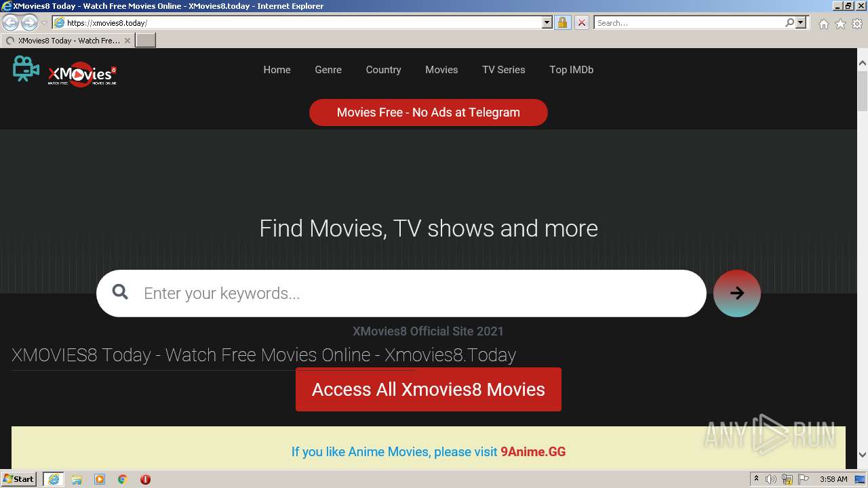This screenshot has height=488, width=868.
Task: Click the 3:58 AM system clock
Action: [833, 479]
